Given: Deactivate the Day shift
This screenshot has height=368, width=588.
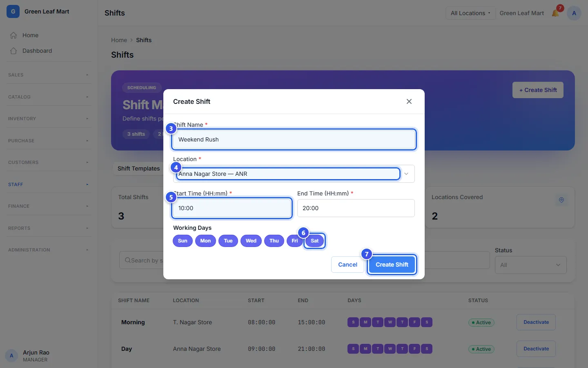Looking at the screenshot, I should click(536, 349).
